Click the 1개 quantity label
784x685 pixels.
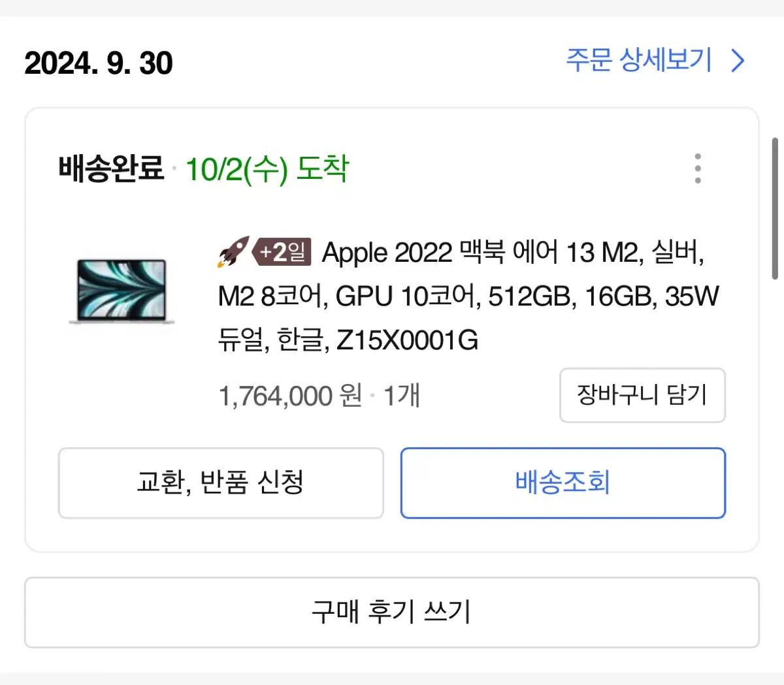(401, 396)
